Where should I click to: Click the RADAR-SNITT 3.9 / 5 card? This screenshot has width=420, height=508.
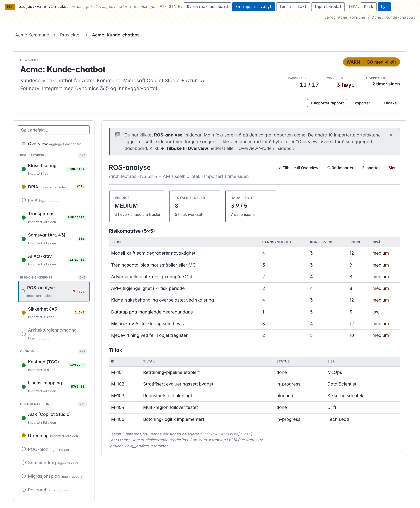(251, 206)
